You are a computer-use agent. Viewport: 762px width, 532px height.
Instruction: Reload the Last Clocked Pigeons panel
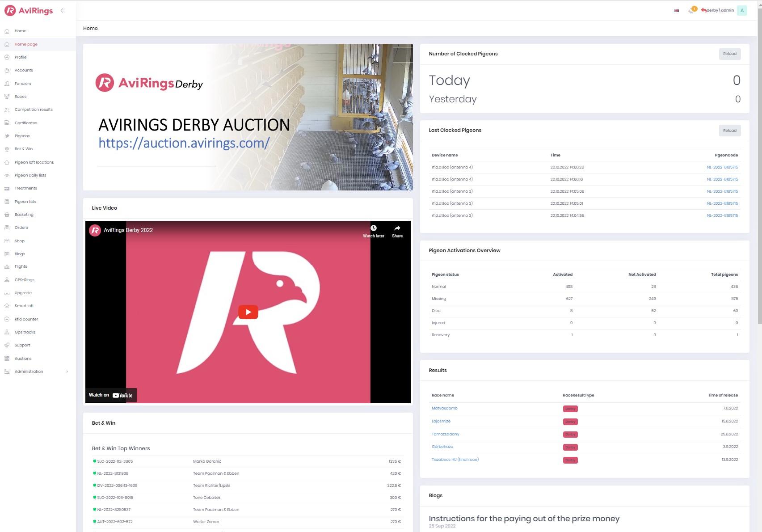pos(730,131)
